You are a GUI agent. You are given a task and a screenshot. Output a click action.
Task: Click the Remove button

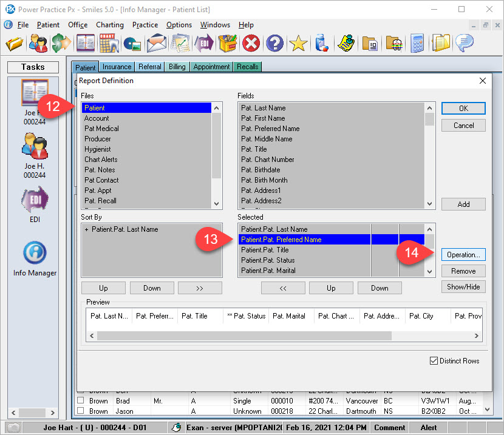[463, 271]
